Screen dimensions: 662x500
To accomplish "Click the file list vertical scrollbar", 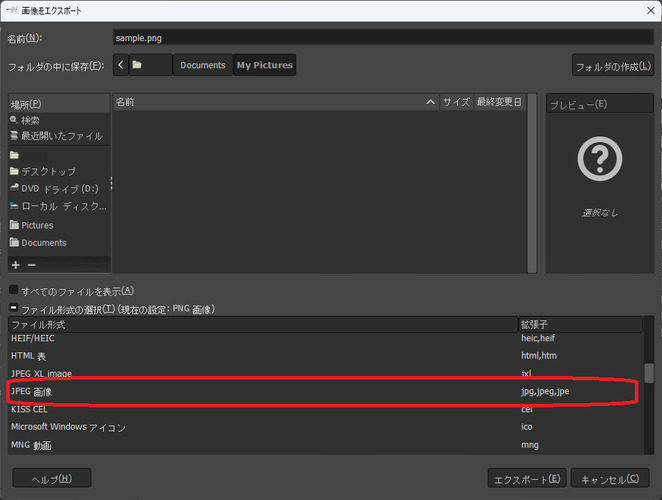I will click(532, 183).
